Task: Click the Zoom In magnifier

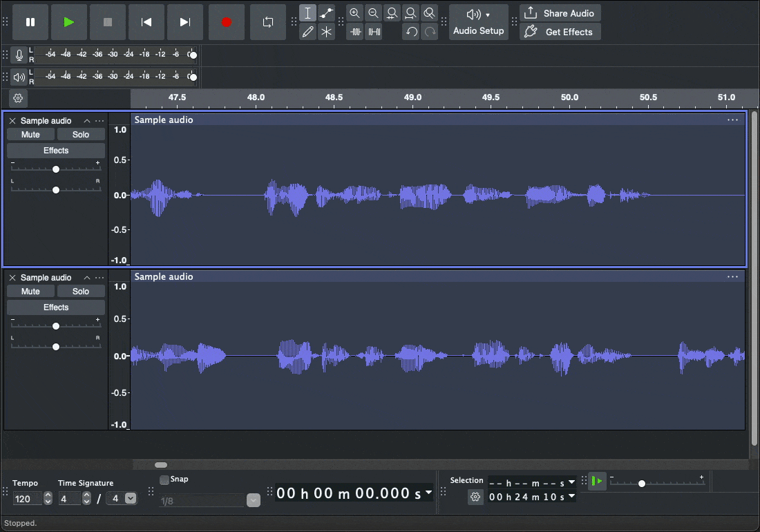Action: [x=354, y=13]
